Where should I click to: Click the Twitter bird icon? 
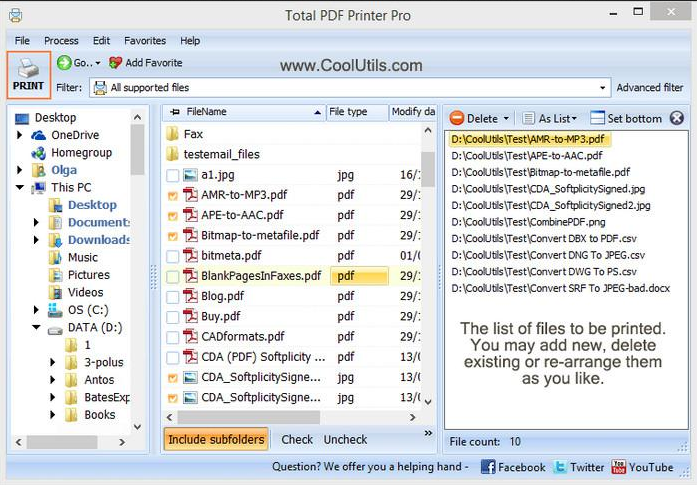tap(560, 467)
